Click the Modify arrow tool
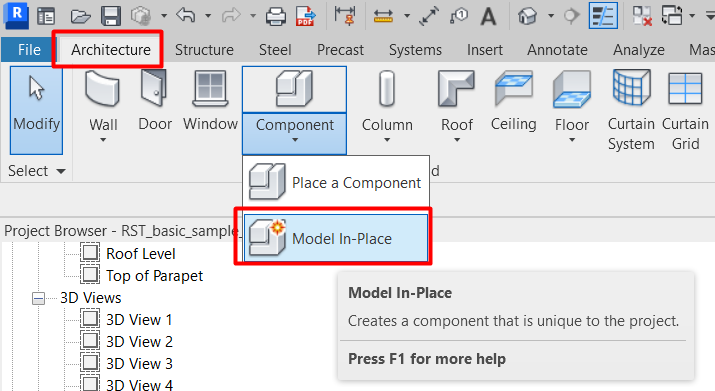Image resolution: width=715 pixels, height=391 pixels. click(x=36, y=110)
